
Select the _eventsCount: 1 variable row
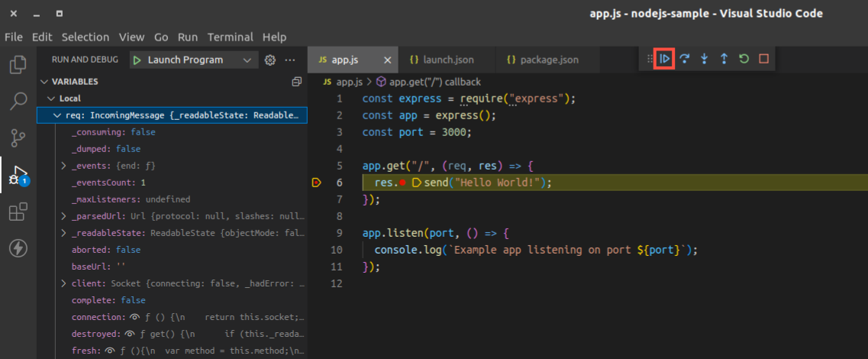[x=172, y=183]
